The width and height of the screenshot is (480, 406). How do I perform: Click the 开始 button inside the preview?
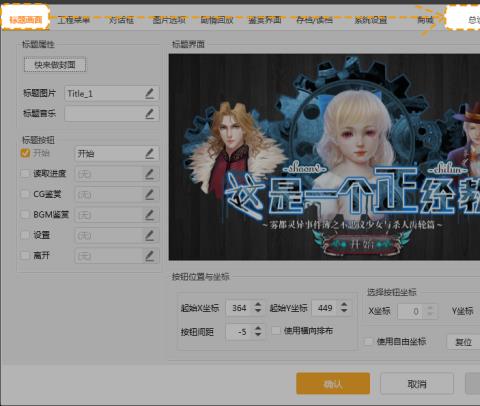(x=362, y=245)
